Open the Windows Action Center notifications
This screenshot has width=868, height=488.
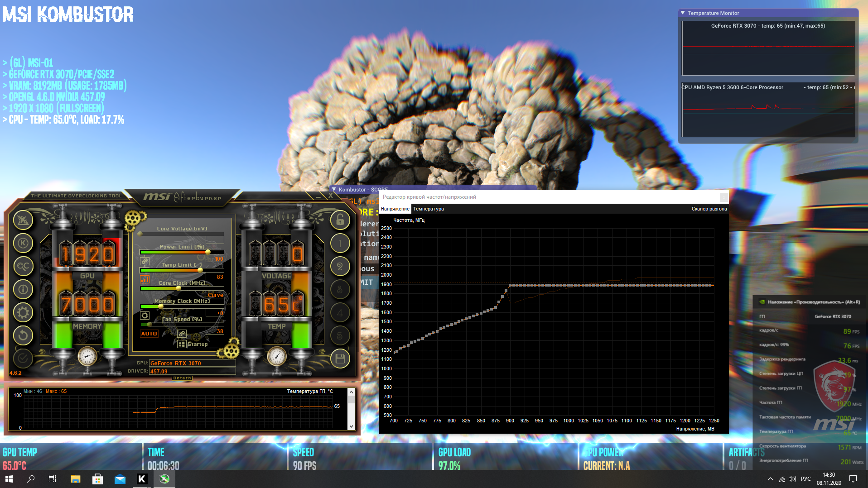coord(853,479)
